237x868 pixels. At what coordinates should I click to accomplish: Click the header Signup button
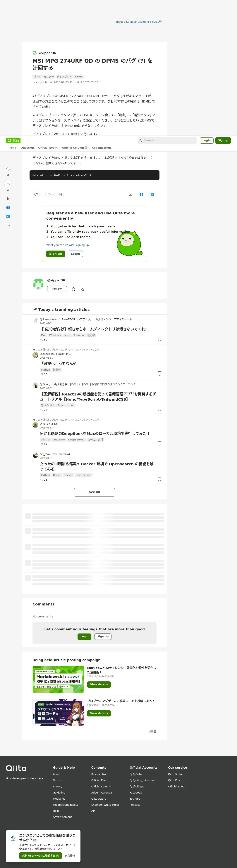[223, 140]
